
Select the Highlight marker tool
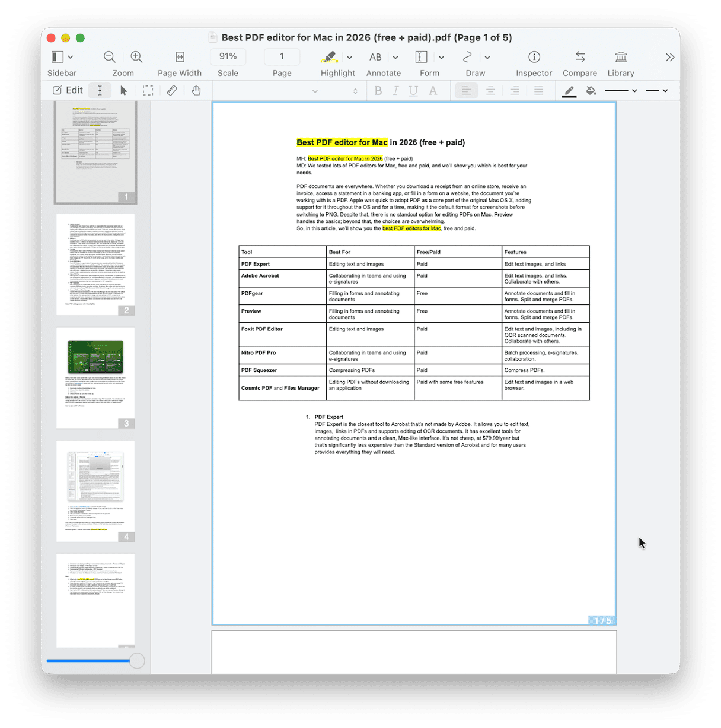point(330,57)
